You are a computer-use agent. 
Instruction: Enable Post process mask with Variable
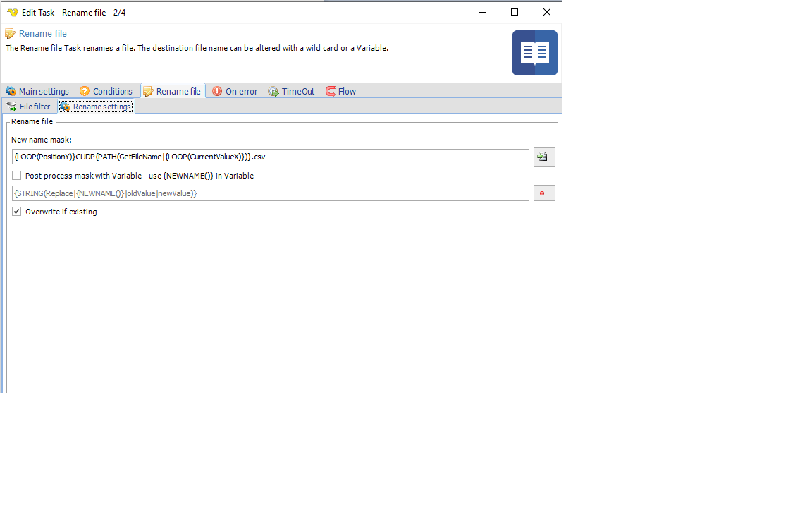click(17, 176)
